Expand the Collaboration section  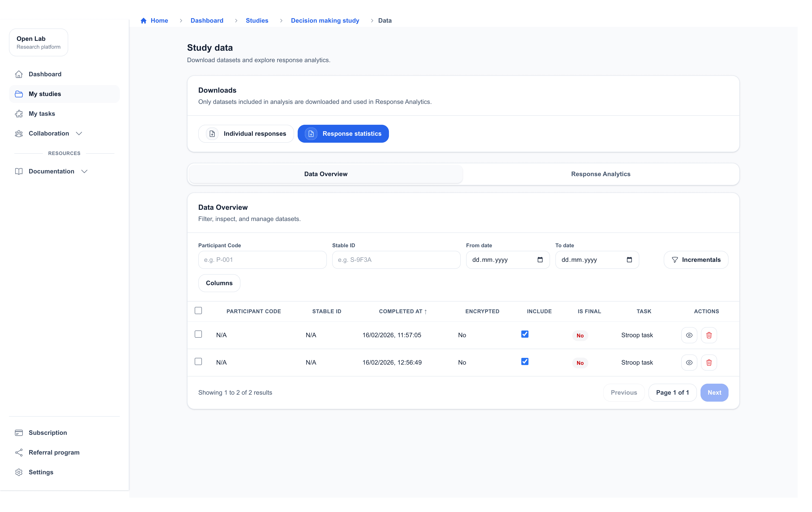[x=79, y=133]
